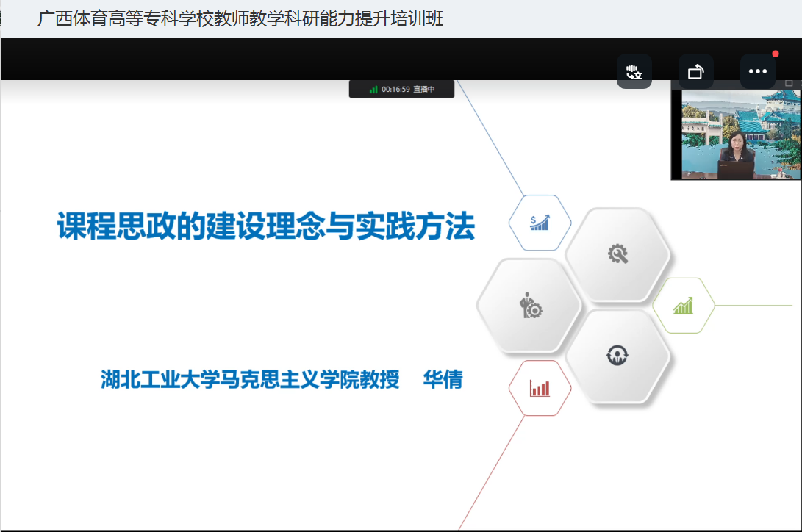Select the speaker's camera video thumbnail

click(736, 134)
